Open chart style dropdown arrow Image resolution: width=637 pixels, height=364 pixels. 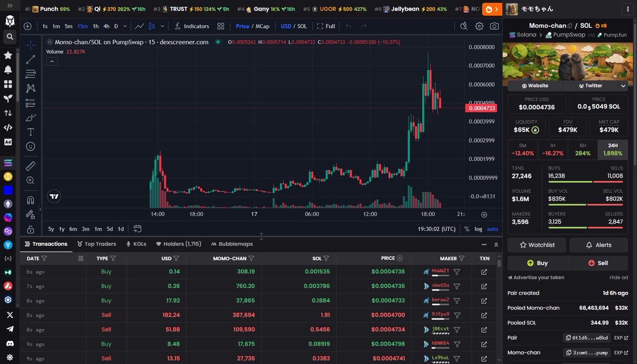click(x=162, y=26)
